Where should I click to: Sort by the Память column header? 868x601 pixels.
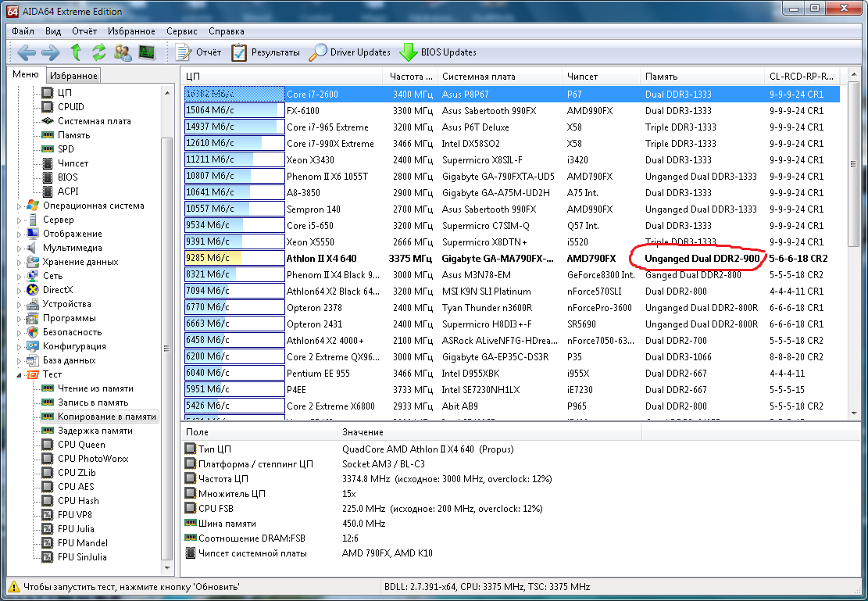(702, 77)
